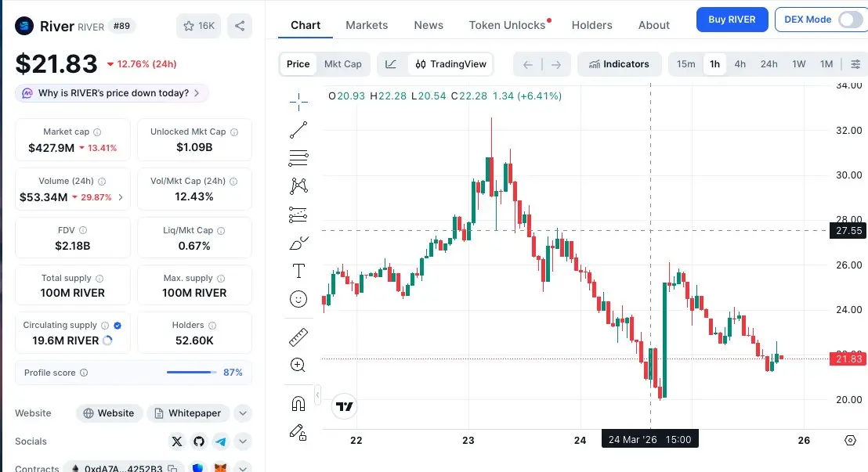
Task: Expand the Socials list chevron
Action: coord(243,441)
